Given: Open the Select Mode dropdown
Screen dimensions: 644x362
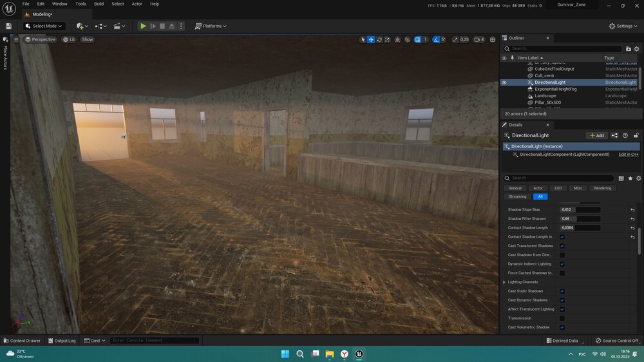Looking at the screenshot, I should click(x=44, y=26).
